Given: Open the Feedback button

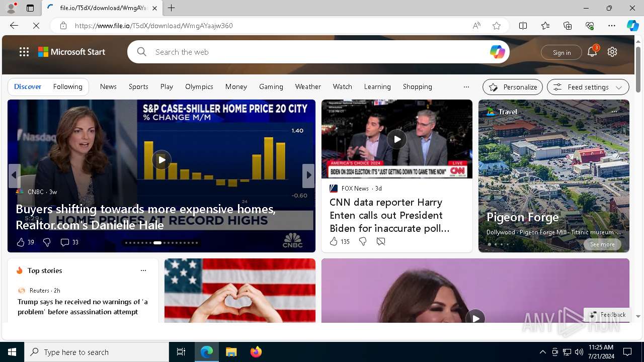Looking at the screenshot, I should 607,314.
